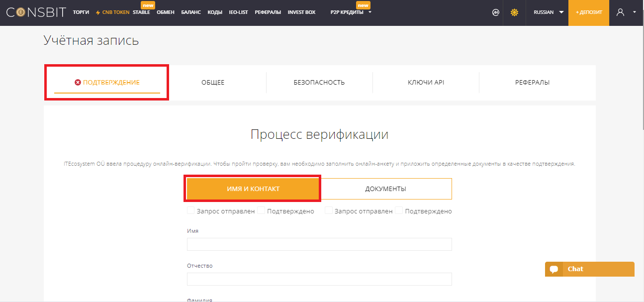Check first 'Запрос отправлен' box under Имя и контакт
This screenshot has height=302, width=644.
point(190,211)
